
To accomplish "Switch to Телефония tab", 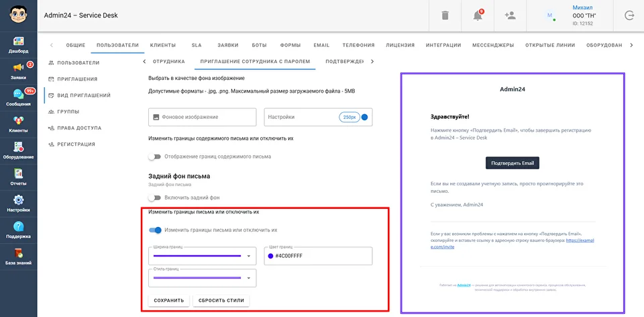I will point(358,45).
